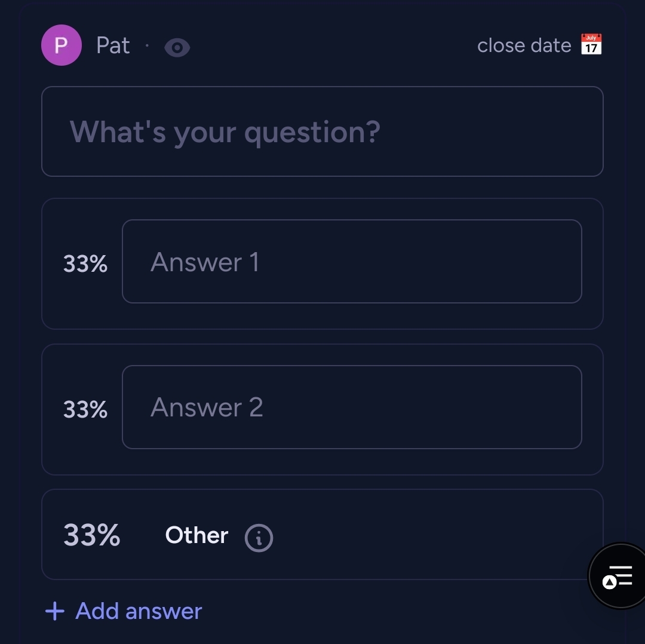
Task: Click the Add answer link
Action: pos(124,611)
